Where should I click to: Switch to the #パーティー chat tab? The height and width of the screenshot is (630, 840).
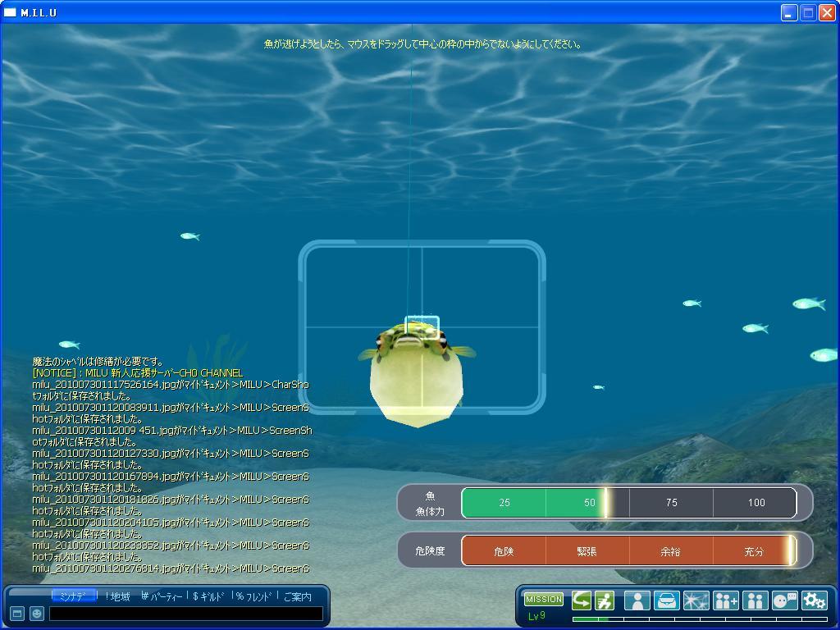(162, 596)
